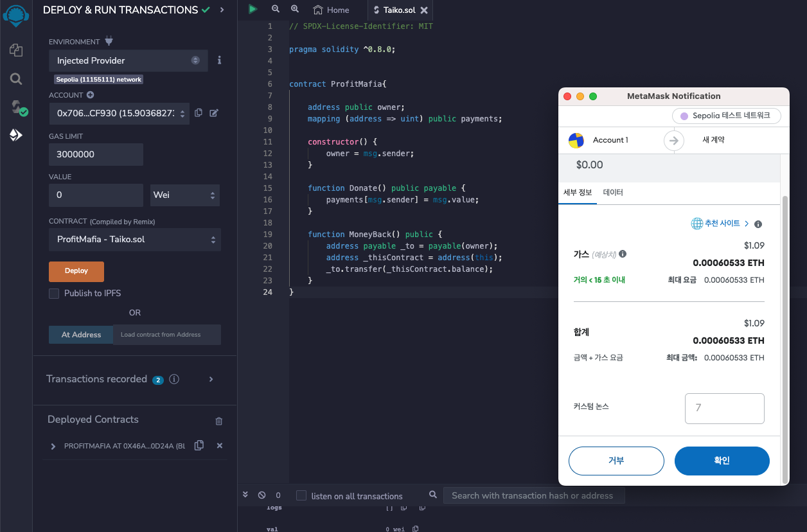Toggle the Publish to IPFS checkbox

[54, 293]
